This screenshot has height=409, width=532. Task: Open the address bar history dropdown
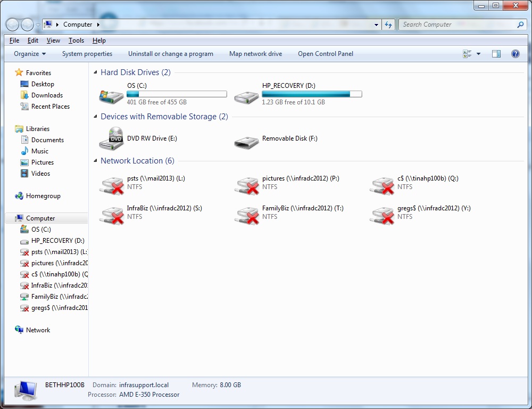click(x=376, y=24)
